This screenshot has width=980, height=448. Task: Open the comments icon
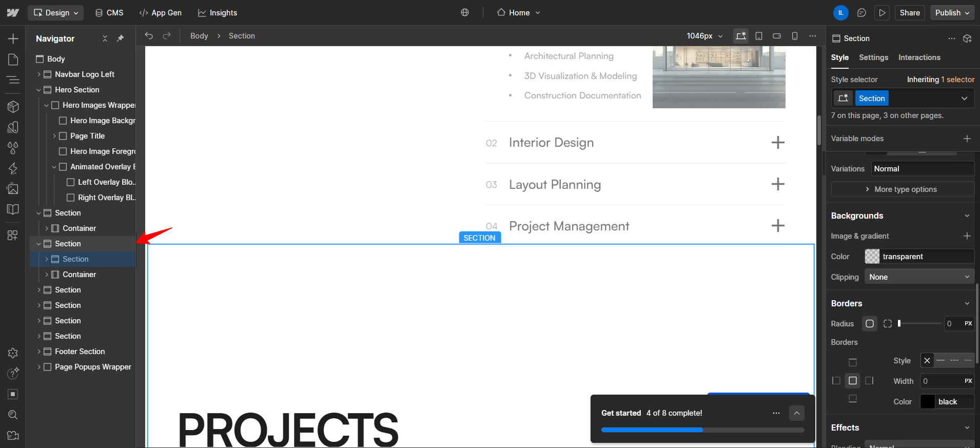click(861, 13)
